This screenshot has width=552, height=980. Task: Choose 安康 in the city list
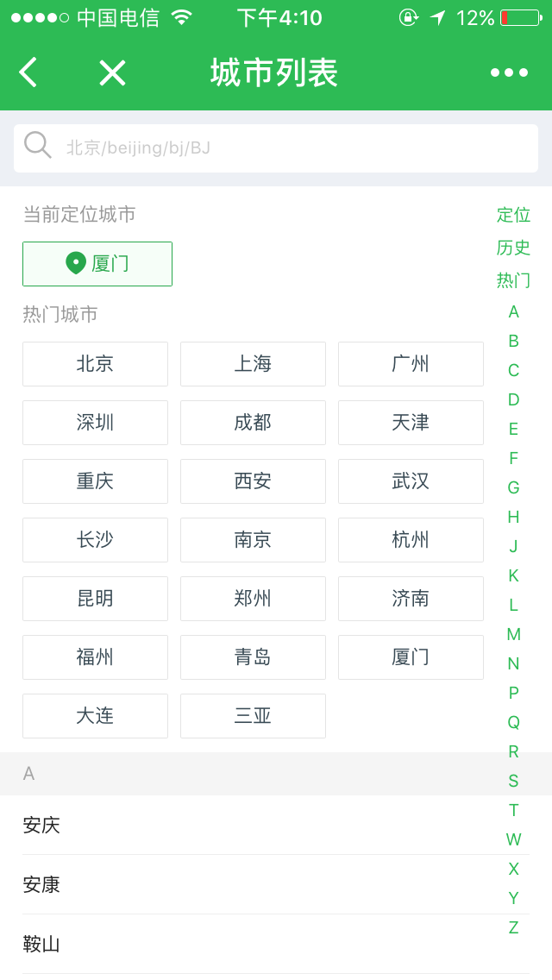(x=41, y=885)
